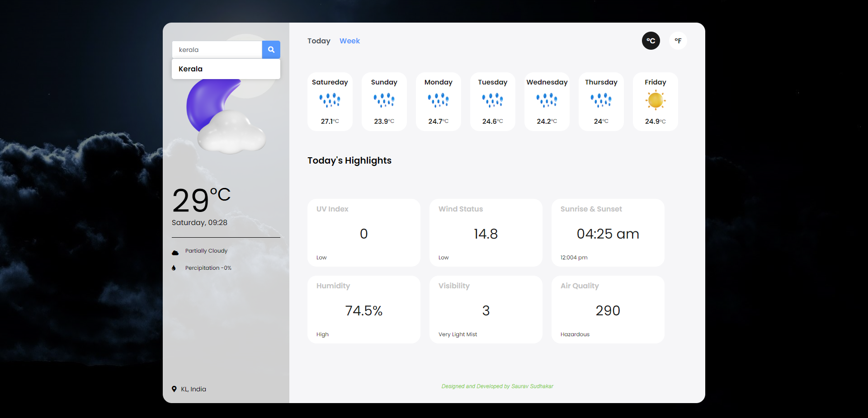868x418 pixels.
Task: Click the Partially Cloudy condition text
Action: click(206, 251)
